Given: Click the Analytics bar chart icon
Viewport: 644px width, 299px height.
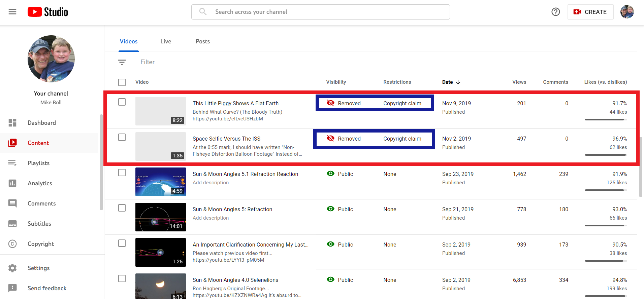Looking at the screenshot, I should point(12,183).
